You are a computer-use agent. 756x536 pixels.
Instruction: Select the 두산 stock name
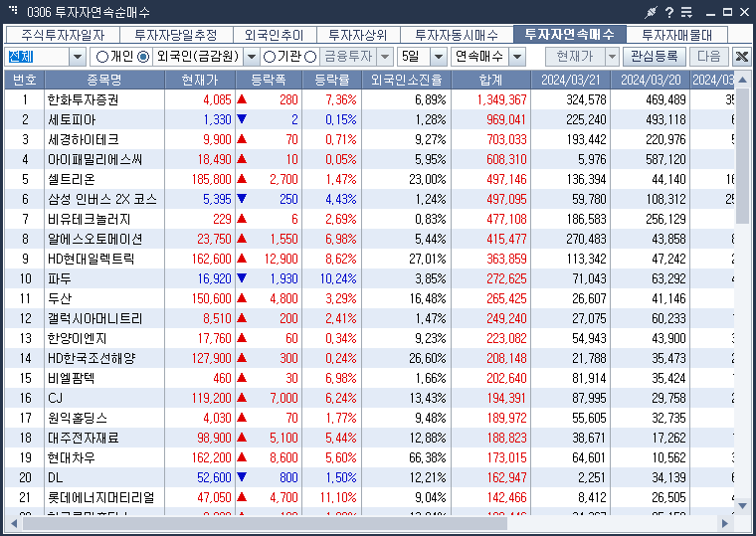click(x=60, y=298)
